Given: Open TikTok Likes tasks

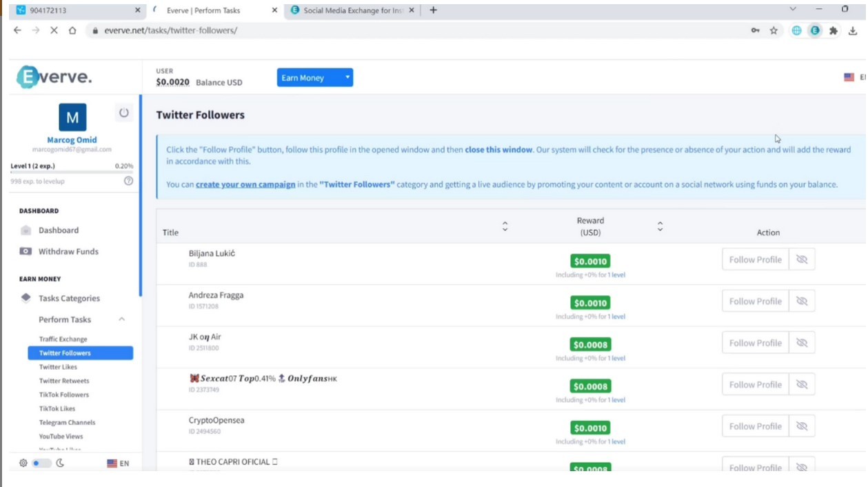Looking at the screenshot, I should [57, 408].
